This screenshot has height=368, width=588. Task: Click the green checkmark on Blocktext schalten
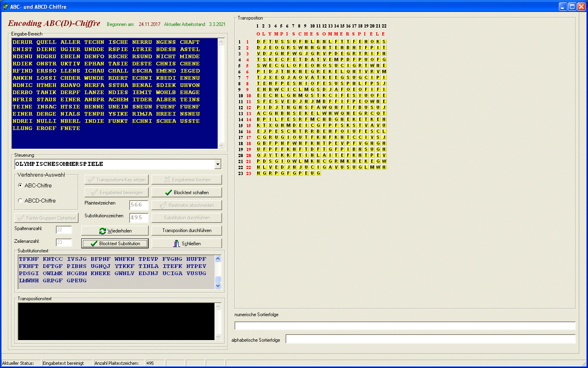coord(168,193)
